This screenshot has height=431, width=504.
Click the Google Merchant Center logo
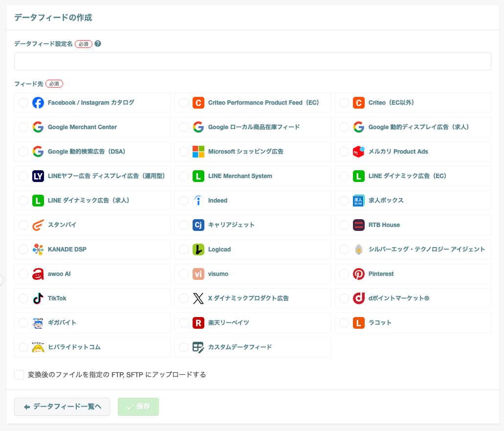point(38,127)
